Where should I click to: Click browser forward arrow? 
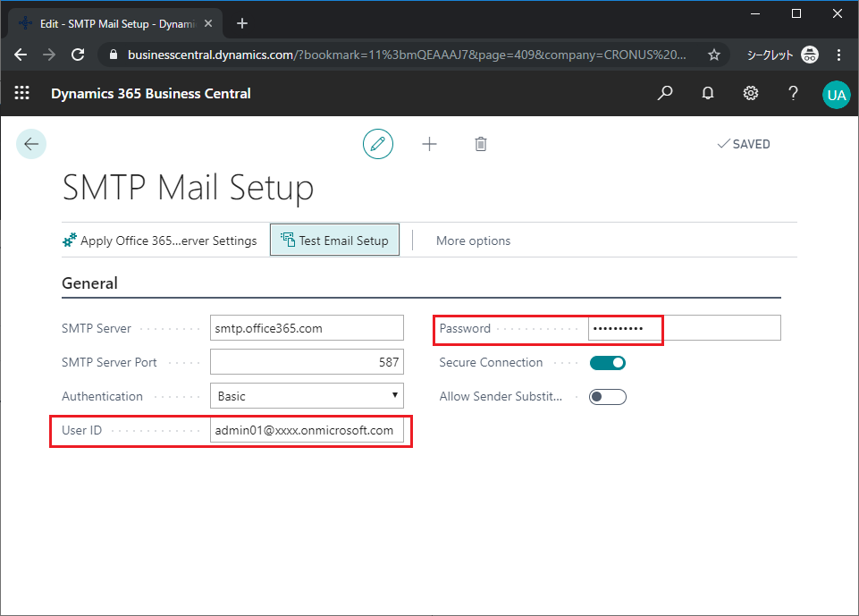49,55
